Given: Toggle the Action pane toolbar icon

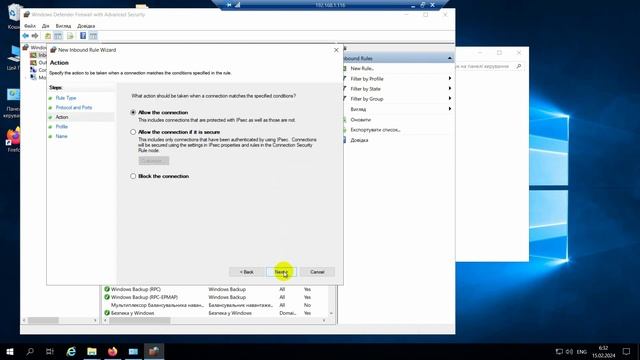Looking at the screenshot, I should click(x=93, y=36).
